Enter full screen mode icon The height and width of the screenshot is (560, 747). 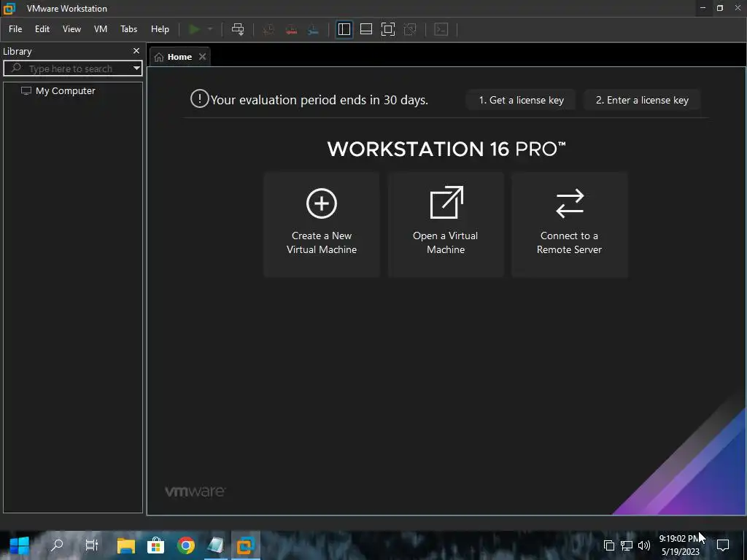pos(388,29)
